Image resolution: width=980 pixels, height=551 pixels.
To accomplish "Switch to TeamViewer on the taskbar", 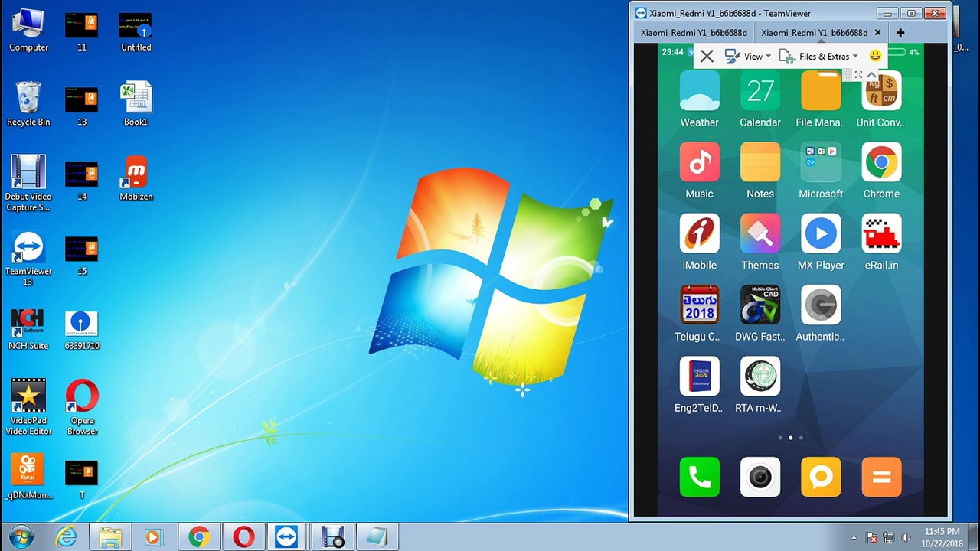I will 286,537.
